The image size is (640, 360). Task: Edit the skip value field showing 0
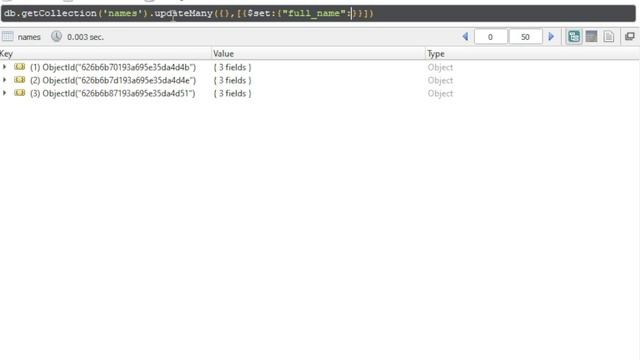(490, 37)
